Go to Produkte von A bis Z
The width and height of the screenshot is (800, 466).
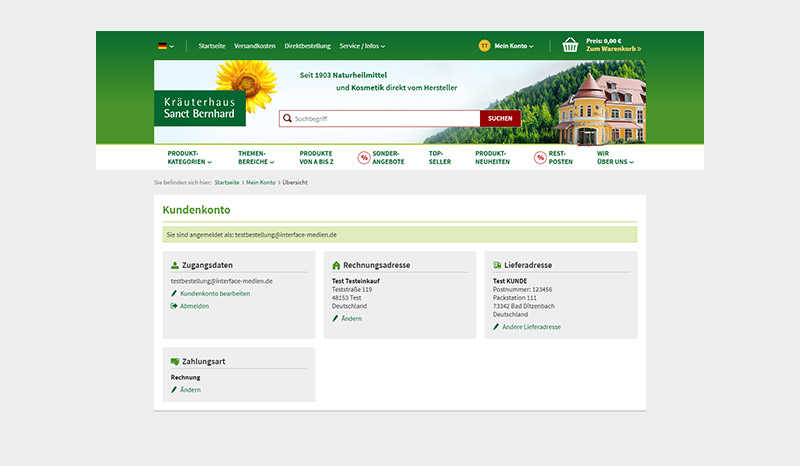[x=315, y=157]
